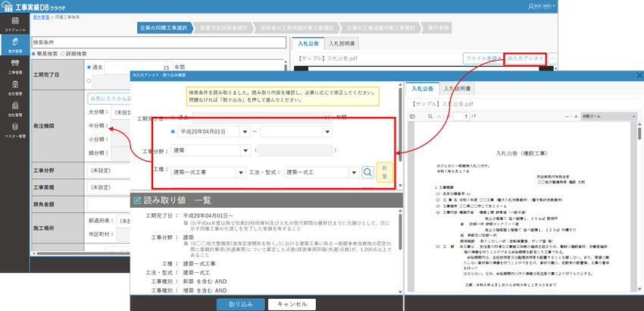Click the magnifier search icon beside 工法・型式
The image size is (644, 311).
(x=367, y=172)
